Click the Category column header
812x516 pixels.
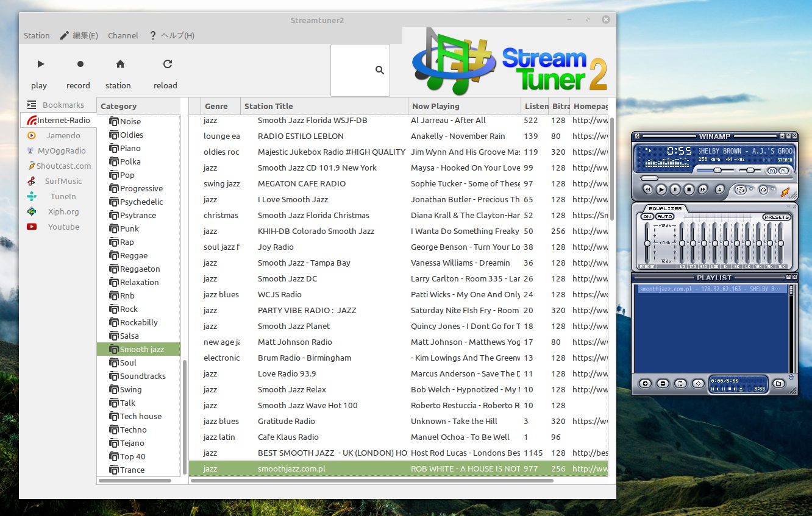point(138,106)
